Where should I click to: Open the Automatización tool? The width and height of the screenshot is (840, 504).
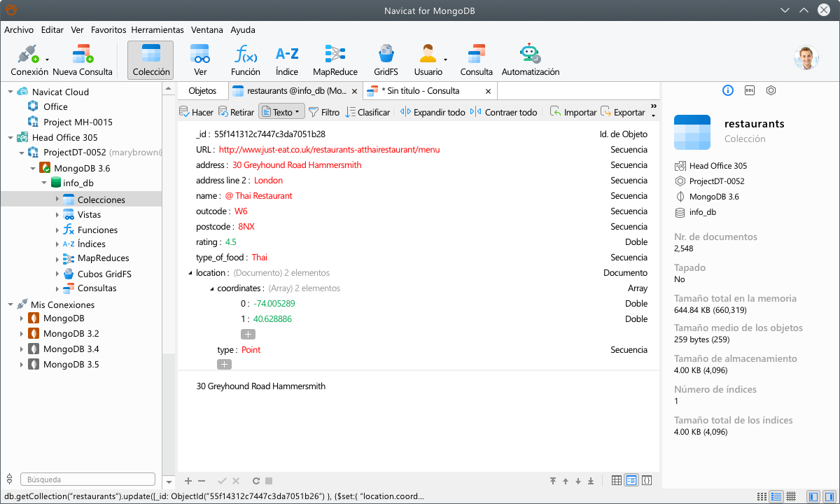point(530,60)
